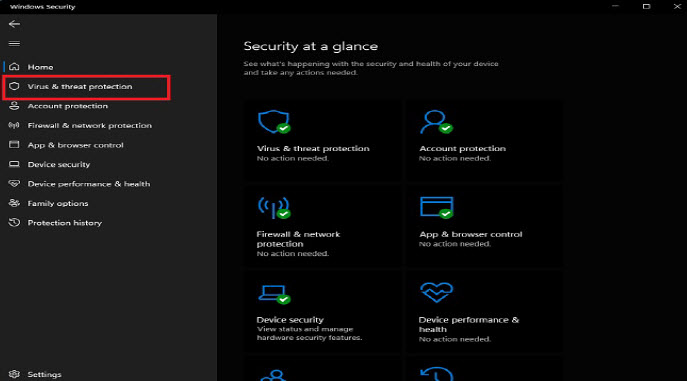Open Firewall & network protection sidebar item
Image resolution: width=687 pixels, height=381 pixels.
coord(87,125)
